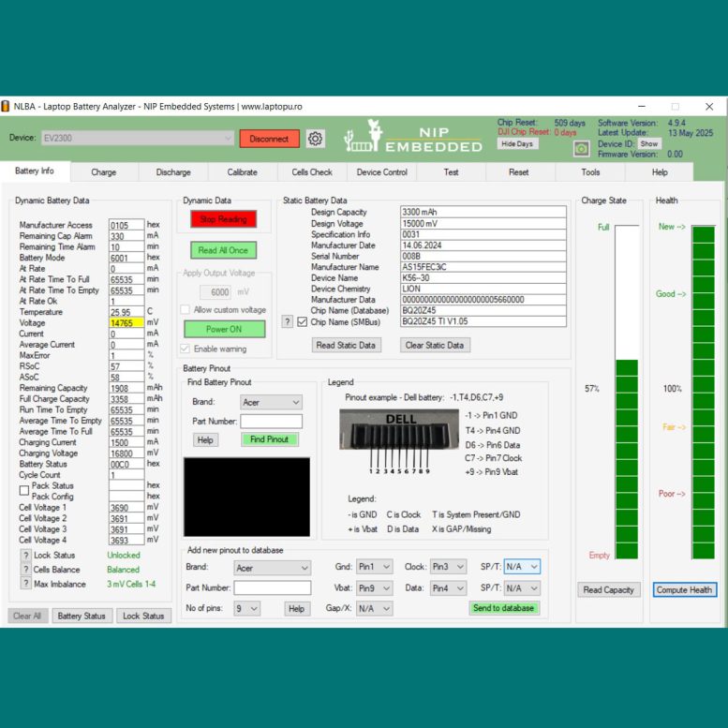
Task: Expand the lower SP/T dropdown beside Data
Action: 522,588
